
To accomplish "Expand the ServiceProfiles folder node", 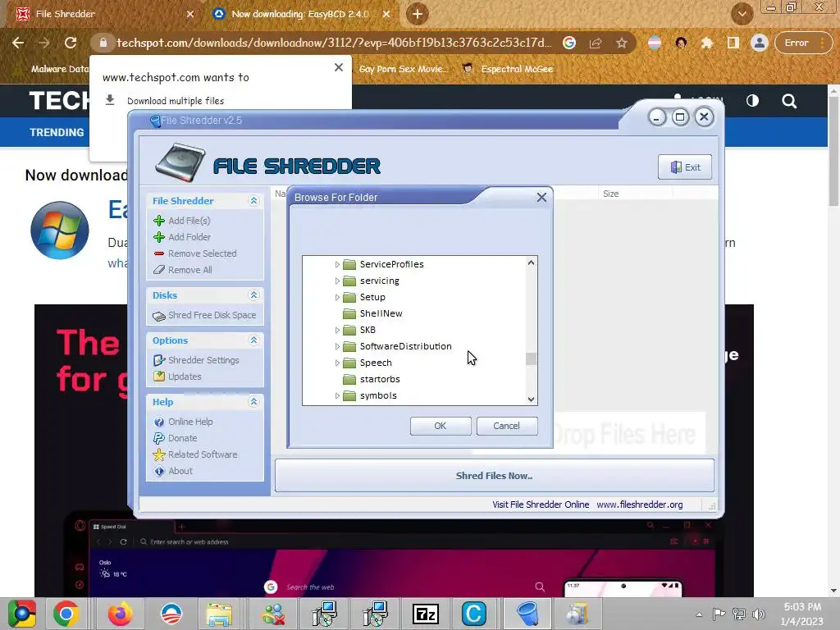I will [337, 265].
